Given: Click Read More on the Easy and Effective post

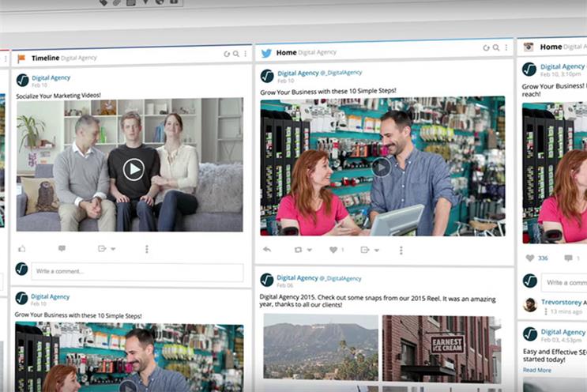Looking at the screenshot, I should (537, 371).
